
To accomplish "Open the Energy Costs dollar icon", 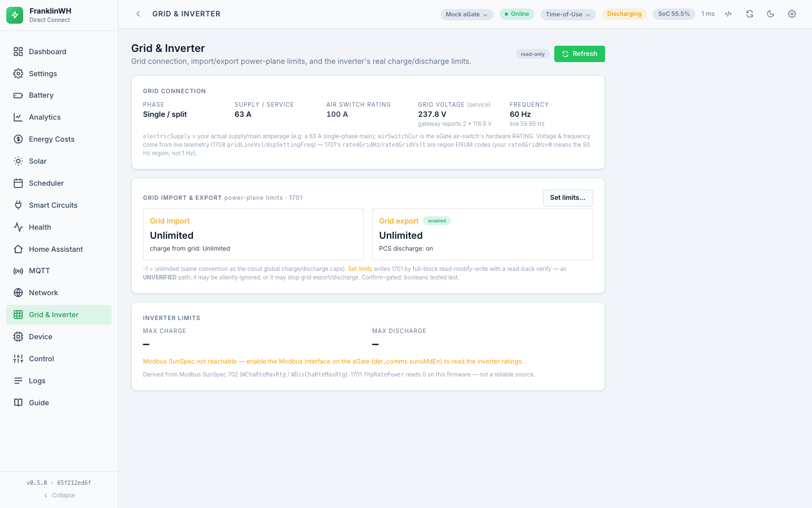I will (x=18, y=139).
